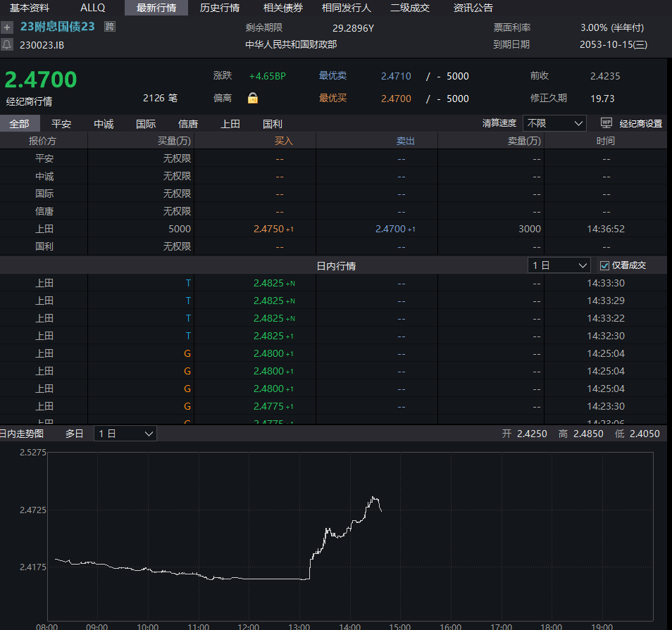Click the yellow lock icon beside 偏离

(253, 99)
